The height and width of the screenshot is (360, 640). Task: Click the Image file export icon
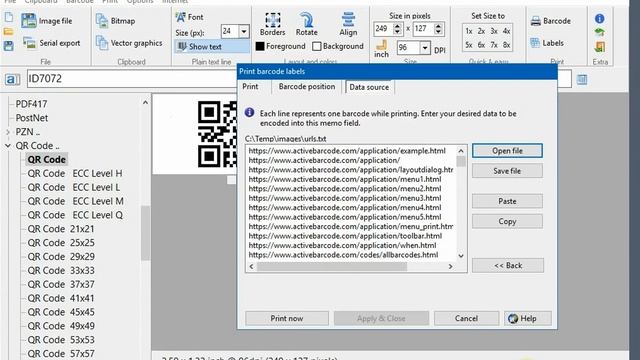tap(29, 20)
